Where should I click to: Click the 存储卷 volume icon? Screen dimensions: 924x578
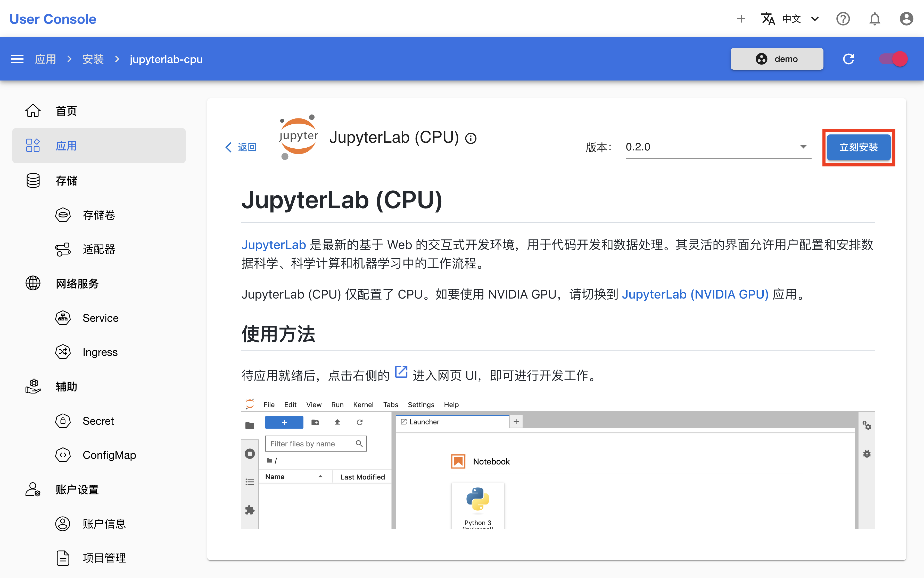click(63, 215)
